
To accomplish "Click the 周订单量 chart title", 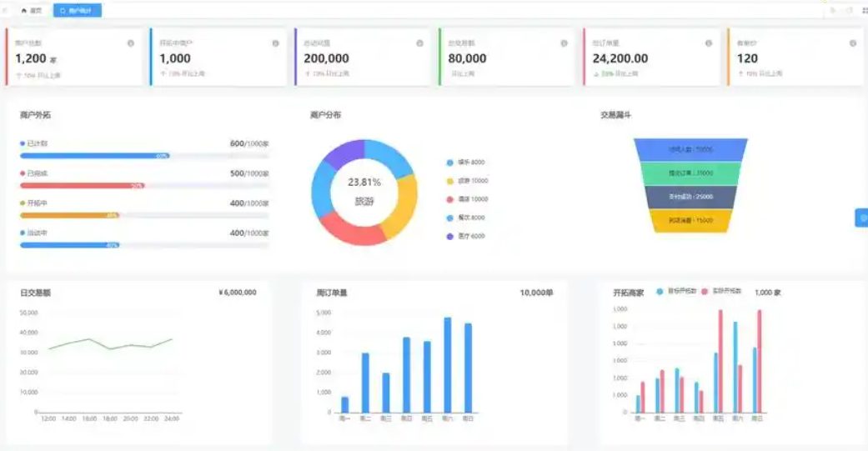I will pos(332,293).
